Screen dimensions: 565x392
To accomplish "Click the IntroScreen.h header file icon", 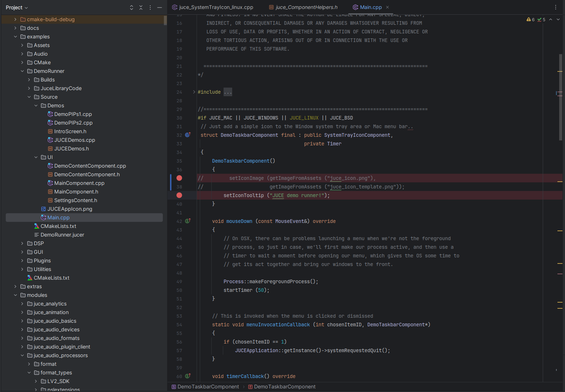I will coord(50,131).
